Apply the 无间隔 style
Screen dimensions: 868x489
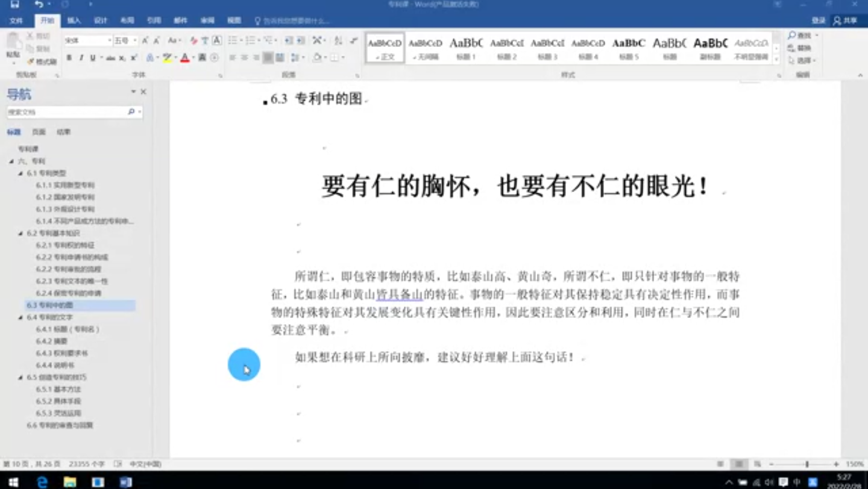point(426,48)
